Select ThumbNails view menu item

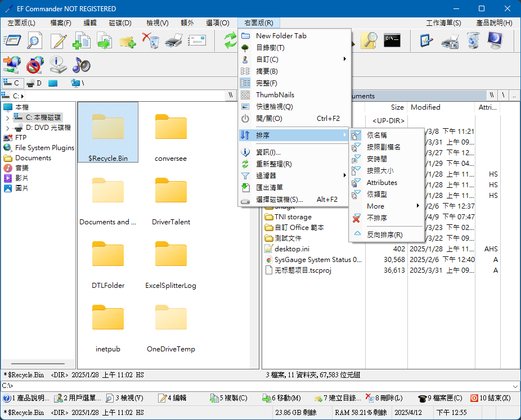[x=275, y=94]
